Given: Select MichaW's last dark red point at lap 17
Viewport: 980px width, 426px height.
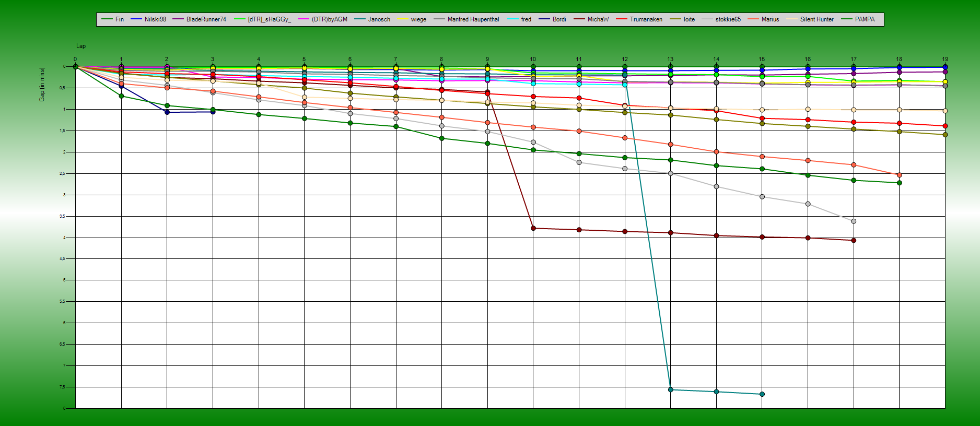Looking at the screenshot, I should tap(854, 240).
